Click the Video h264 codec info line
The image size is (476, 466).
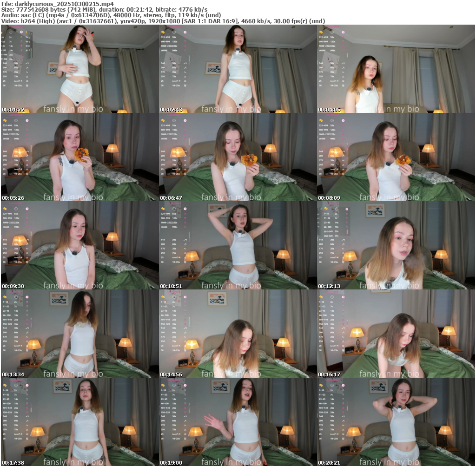point(163,21)
